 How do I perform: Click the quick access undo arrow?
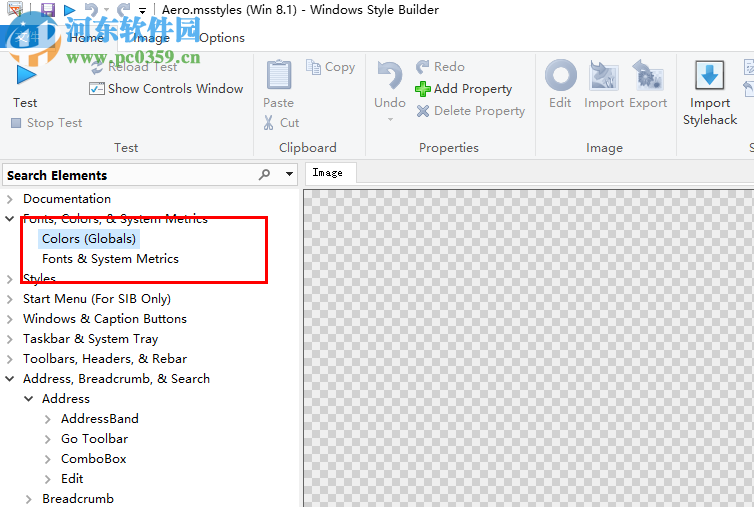tap(91, 9)
